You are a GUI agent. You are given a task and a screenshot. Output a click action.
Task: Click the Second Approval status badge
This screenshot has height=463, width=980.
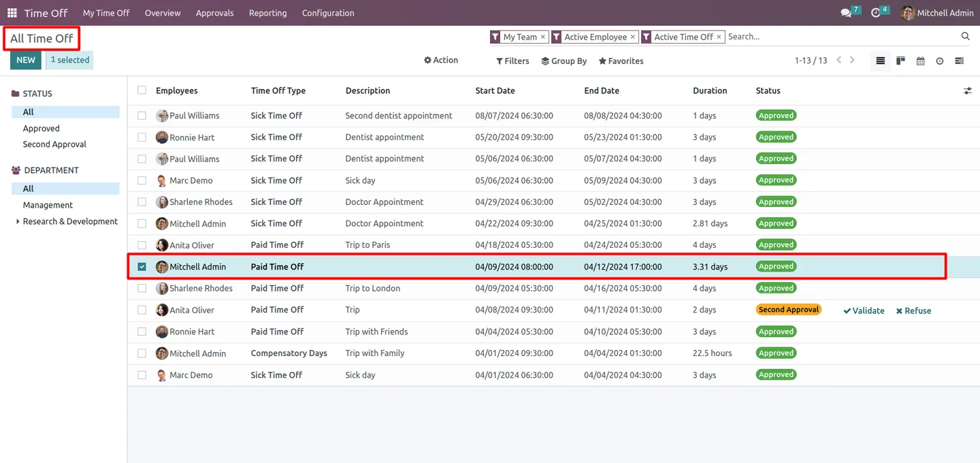click(x=789, y=310)
